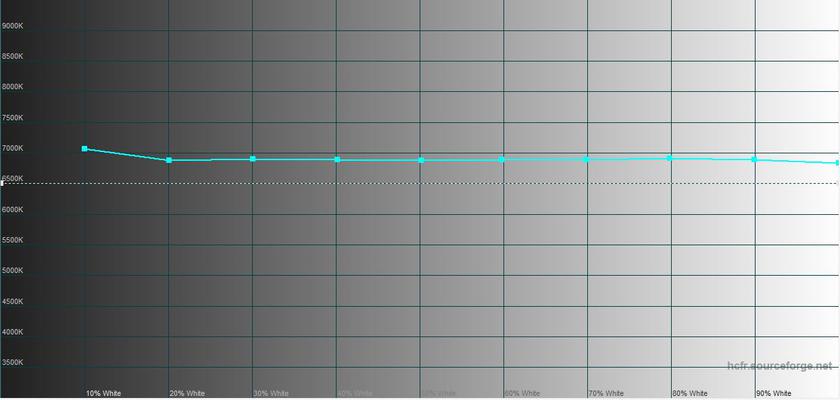Click the 3500K label at axis bottom

[x=13, y=363]
